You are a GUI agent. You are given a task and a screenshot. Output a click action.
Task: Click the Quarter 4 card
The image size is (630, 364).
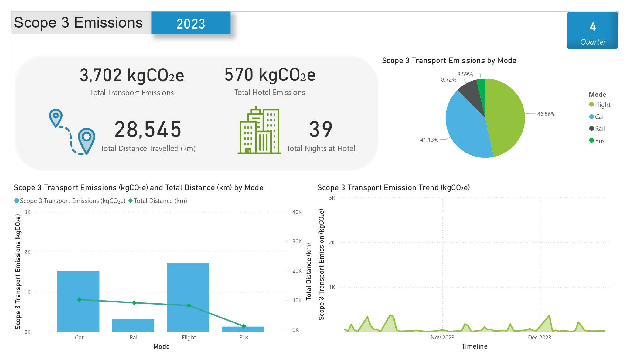592,30
